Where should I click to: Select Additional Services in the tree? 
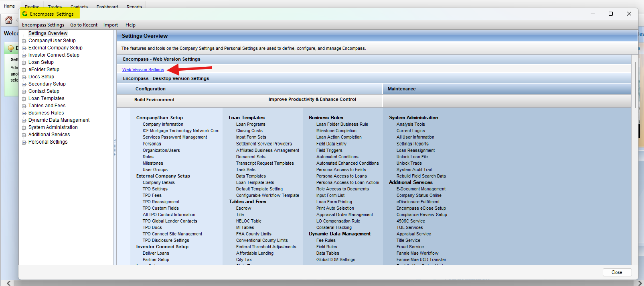tap(49, 135)
